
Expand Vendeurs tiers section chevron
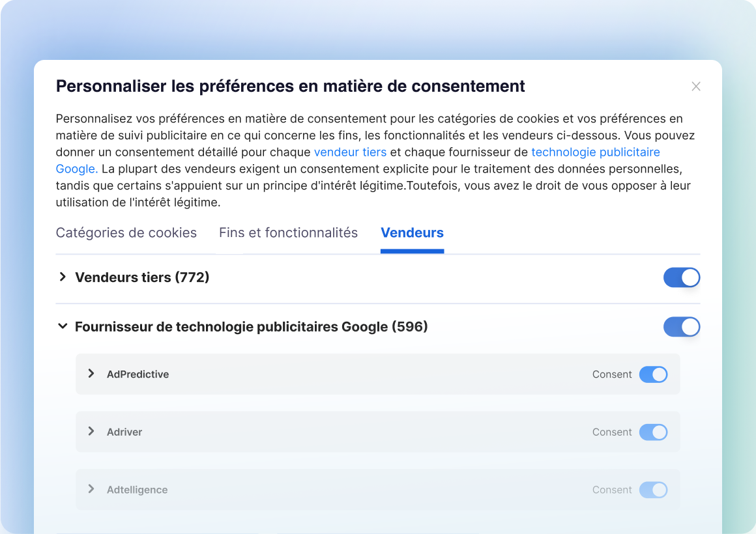tap(63, 277)
